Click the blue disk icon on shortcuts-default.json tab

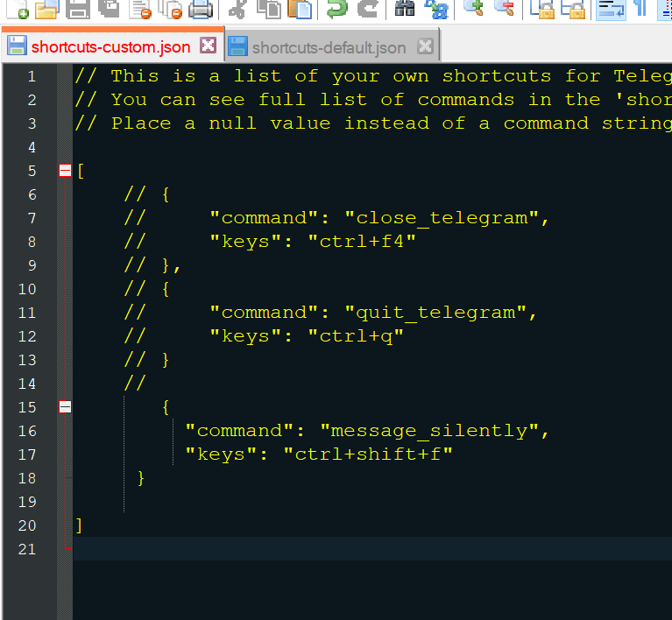(x=237, y=46)
